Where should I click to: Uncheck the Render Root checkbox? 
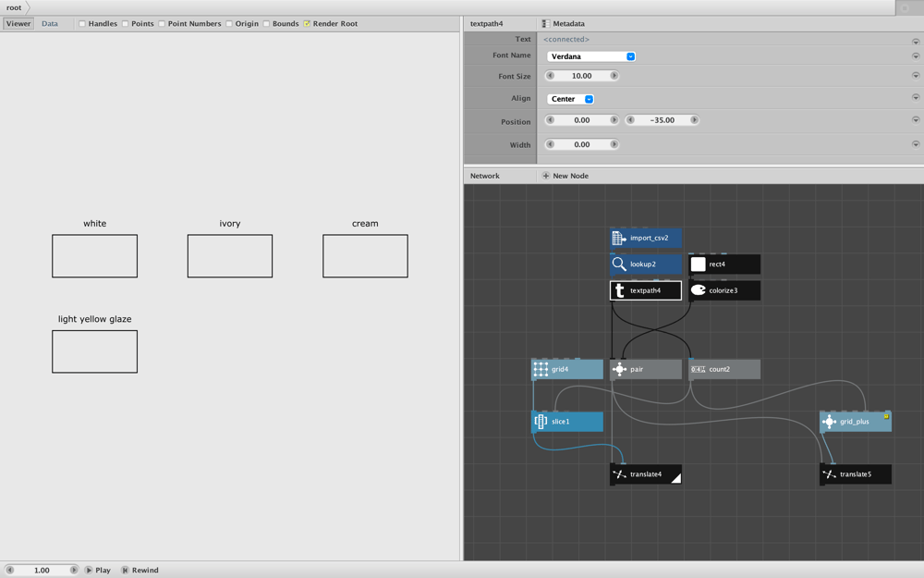pos(307,24)
